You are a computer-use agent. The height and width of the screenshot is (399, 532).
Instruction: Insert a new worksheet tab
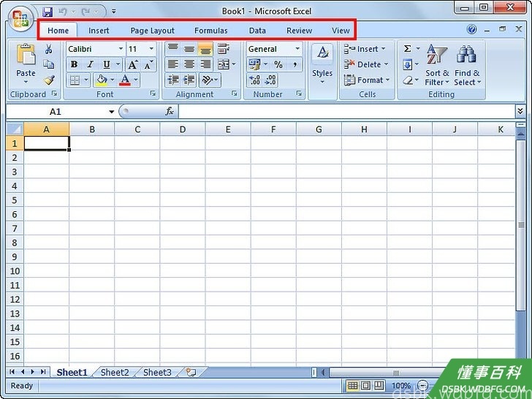191,372
